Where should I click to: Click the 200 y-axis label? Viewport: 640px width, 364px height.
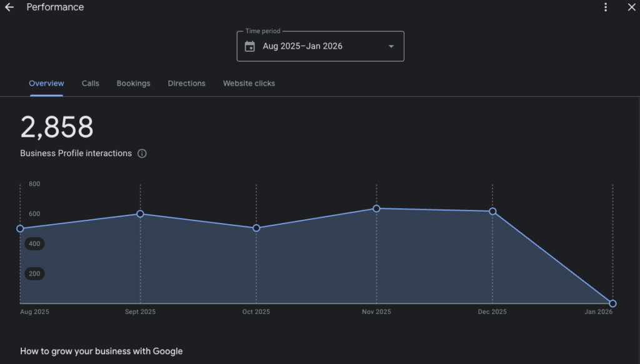[x=34, y=273]
